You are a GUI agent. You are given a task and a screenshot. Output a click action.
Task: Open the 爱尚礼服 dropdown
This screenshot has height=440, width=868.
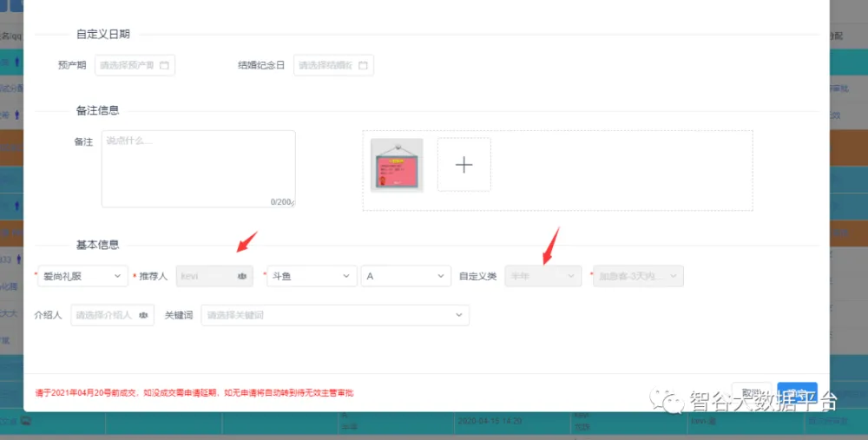(83, 276)
